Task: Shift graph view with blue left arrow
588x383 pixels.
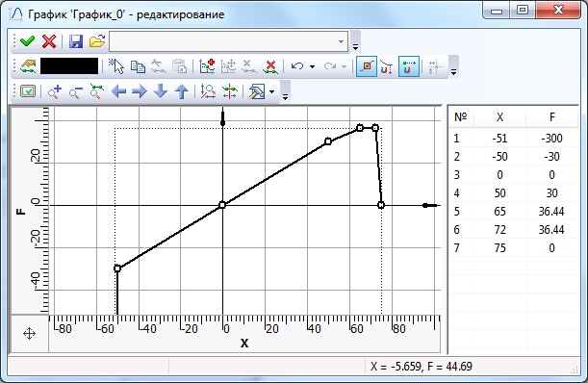Action: point(118,91)
